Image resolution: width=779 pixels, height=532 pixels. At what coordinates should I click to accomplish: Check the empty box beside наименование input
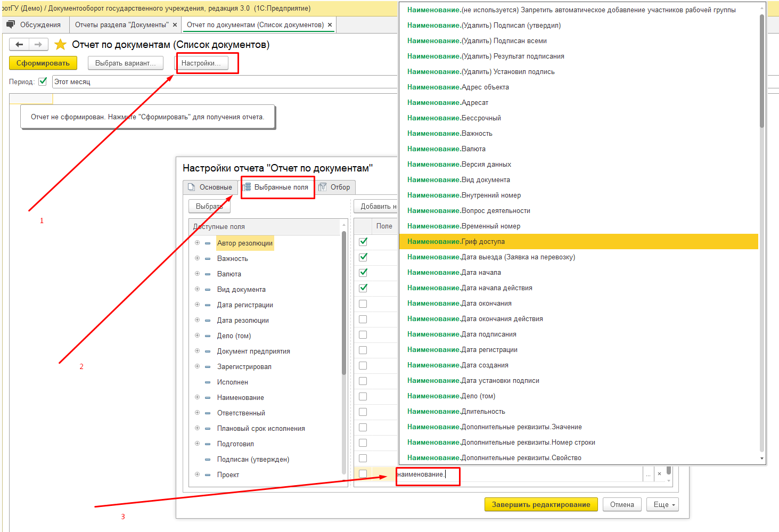pos(363,473)
